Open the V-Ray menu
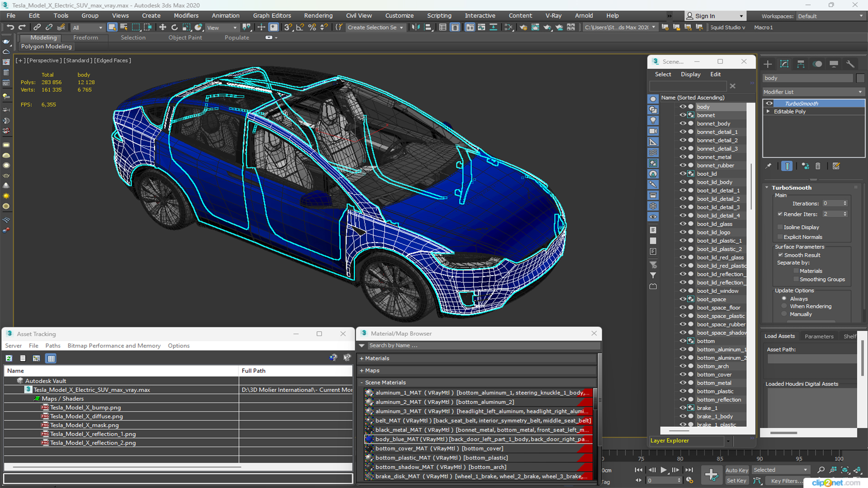The width and height of the screenshot is (868, 488). [x=553, y=16]
